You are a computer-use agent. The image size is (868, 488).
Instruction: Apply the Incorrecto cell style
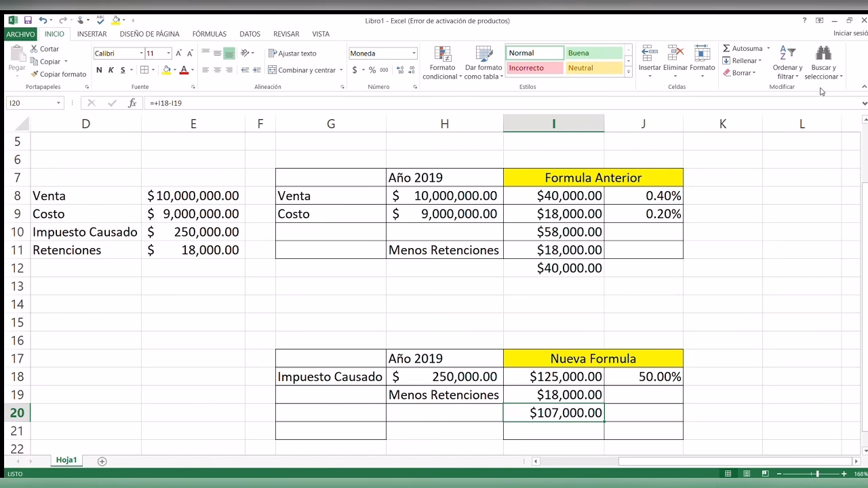[534, 68]
